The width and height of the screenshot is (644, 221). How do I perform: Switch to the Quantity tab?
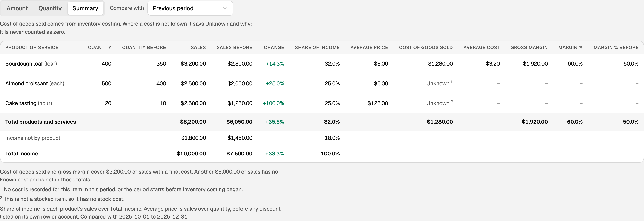click(50, 8)
